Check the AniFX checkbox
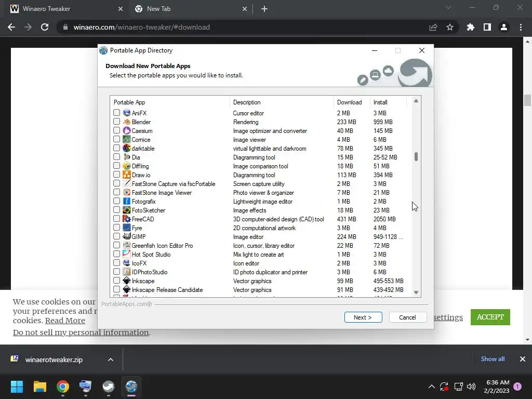This screenshot has width=532, height=399. [116, 112]
